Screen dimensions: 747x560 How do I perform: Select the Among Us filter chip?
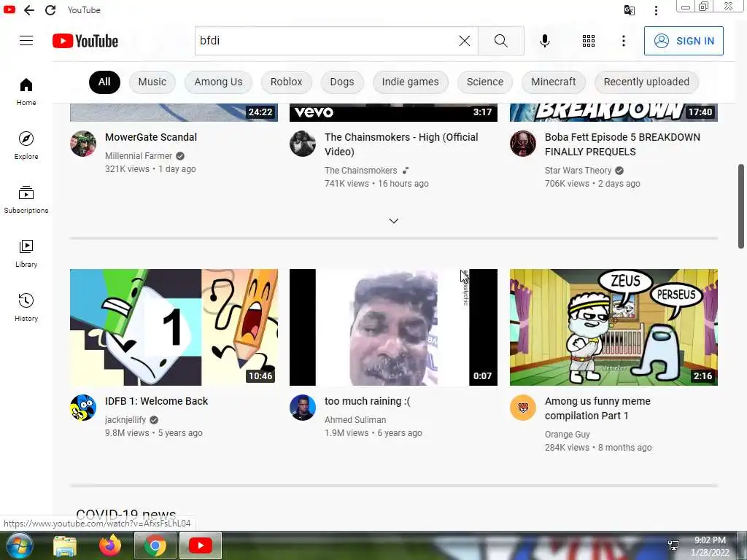point(218,82)
